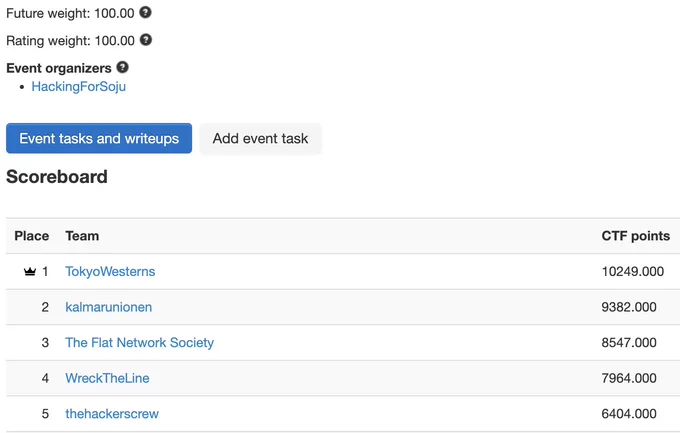
Task: Click the 6404.000 points value
Action: point(628,414)
